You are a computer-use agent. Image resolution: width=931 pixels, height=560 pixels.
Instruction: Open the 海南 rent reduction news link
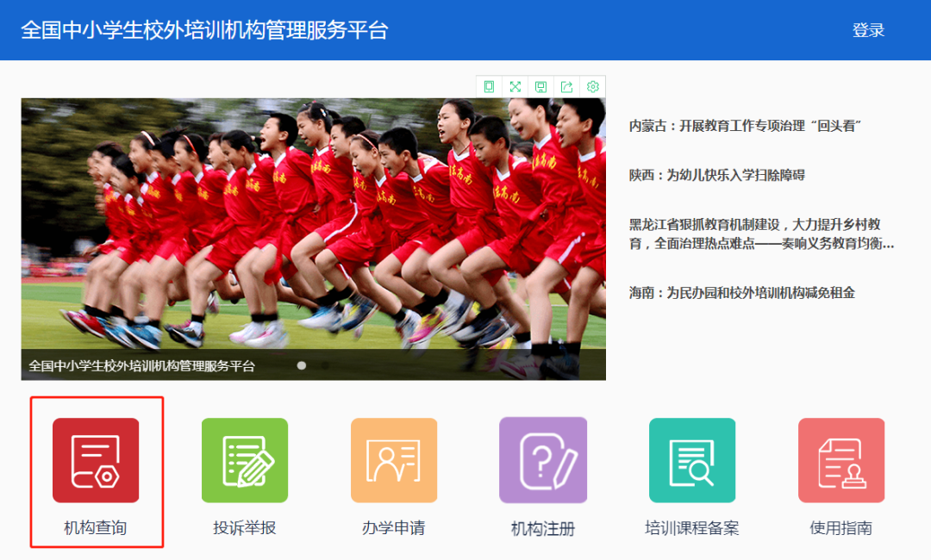(741, 293)
